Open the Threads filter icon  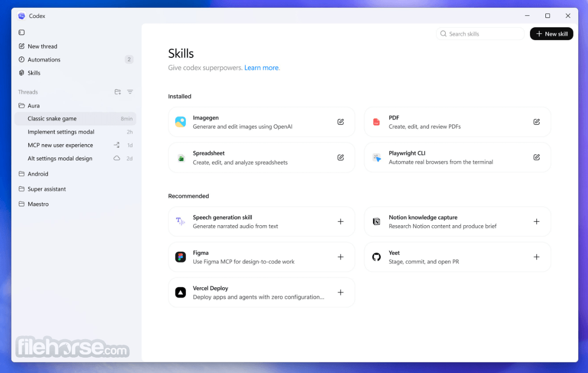coord(130,92)
